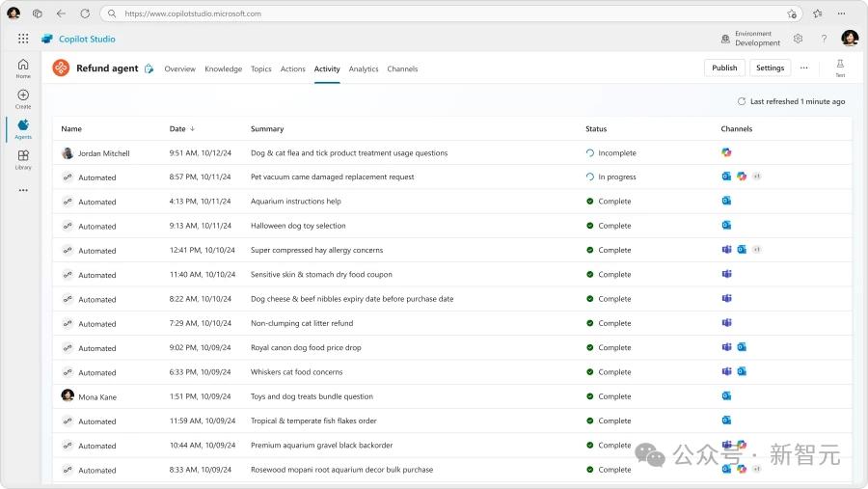Click browser back arrow
Screen dimensions: 868x489
61,14
